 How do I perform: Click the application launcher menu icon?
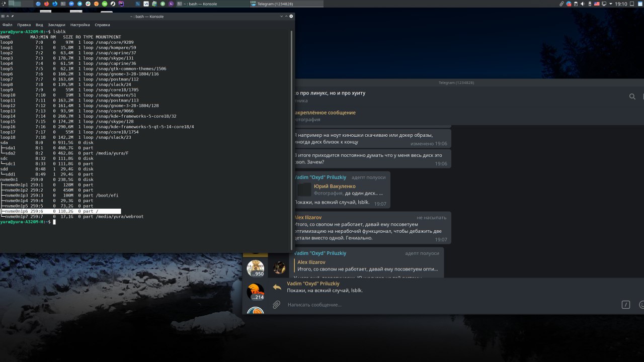(4, 4)
